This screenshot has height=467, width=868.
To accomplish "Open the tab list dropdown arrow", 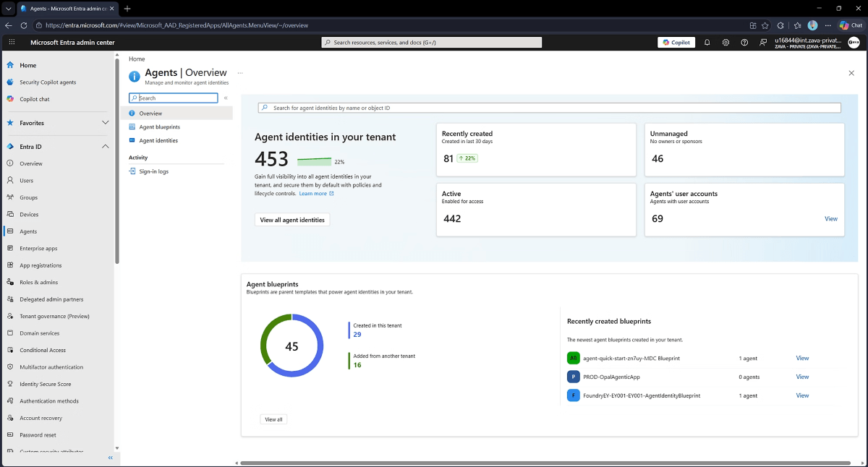I will coord(8,8).
